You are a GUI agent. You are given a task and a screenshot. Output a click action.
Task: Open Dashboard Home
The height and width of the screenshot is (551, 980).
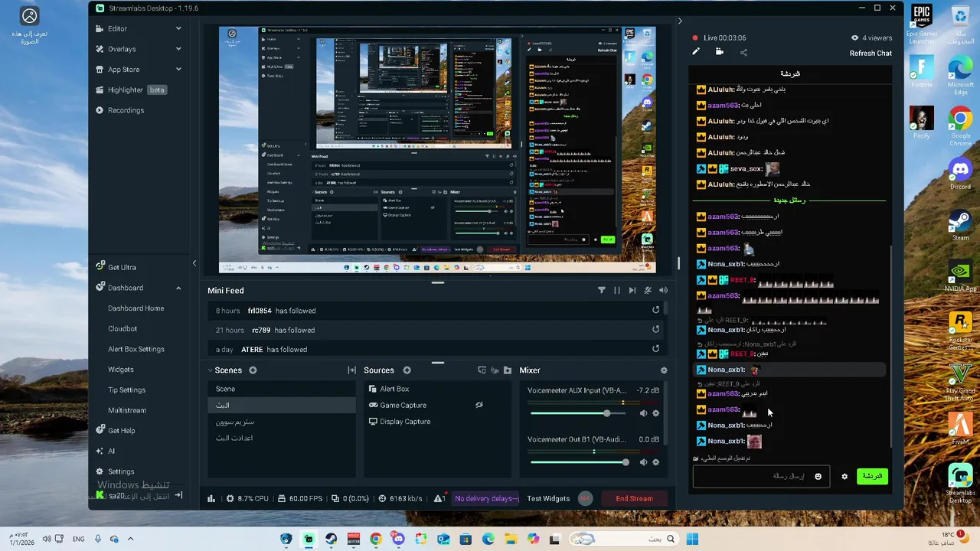click(x=136, y=308)
